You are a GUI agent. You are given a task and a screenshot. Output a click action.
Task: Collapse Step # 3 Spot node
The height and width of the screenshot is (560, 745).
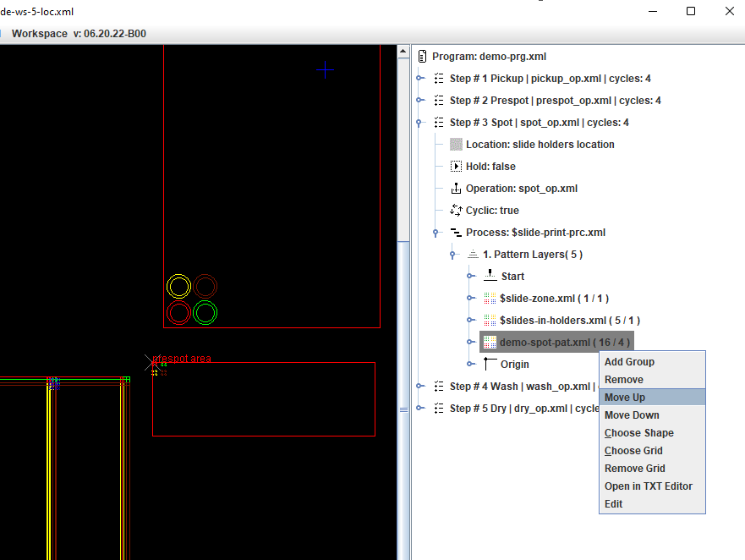pyautogui.click(x=420, y=123)
